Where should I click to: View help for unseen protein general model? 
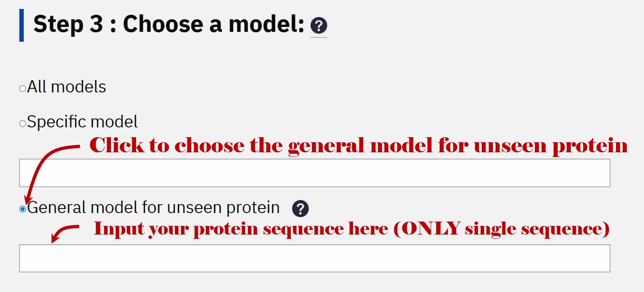(300, 209)
